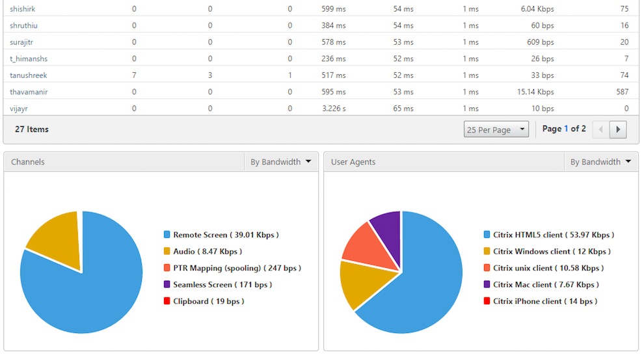Click Citrix unix client legend swatch

pos(487,268)
